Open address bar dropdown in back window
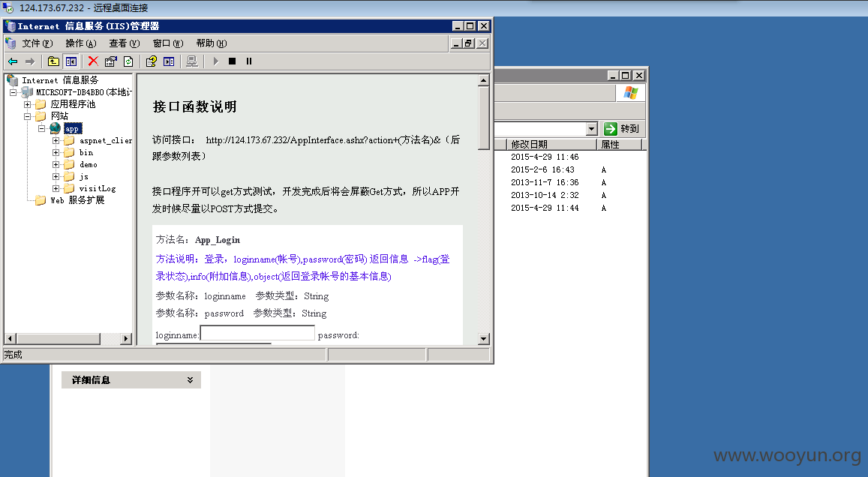868x477 pixels. coord(592,129)
